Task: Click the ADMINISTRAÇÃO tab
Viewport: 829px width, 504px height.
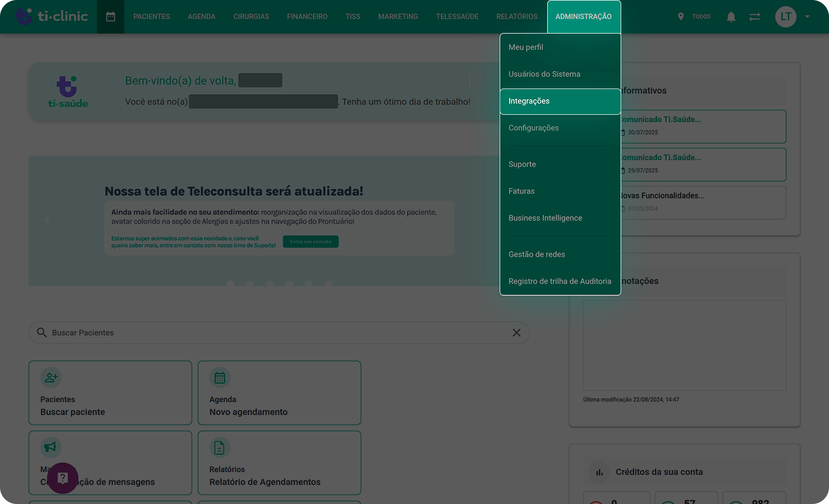Action: 584,17
